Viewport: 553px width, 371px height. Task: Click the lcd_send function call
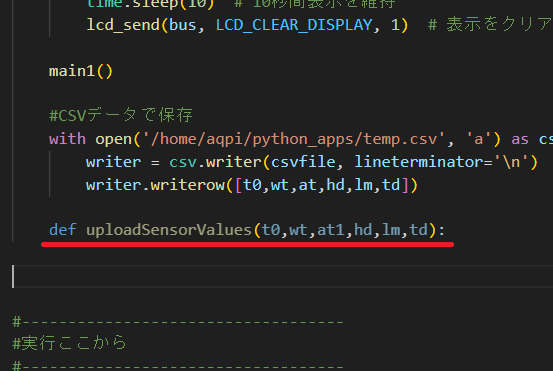[x=123, y=25]
